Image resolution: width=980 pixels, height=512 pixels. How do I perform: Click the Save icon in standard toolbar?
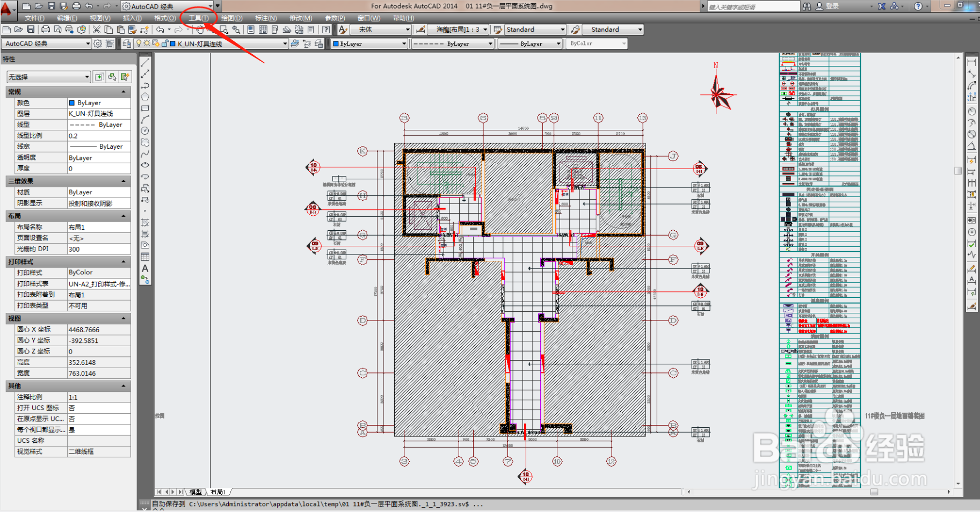(x=31, y=30)
